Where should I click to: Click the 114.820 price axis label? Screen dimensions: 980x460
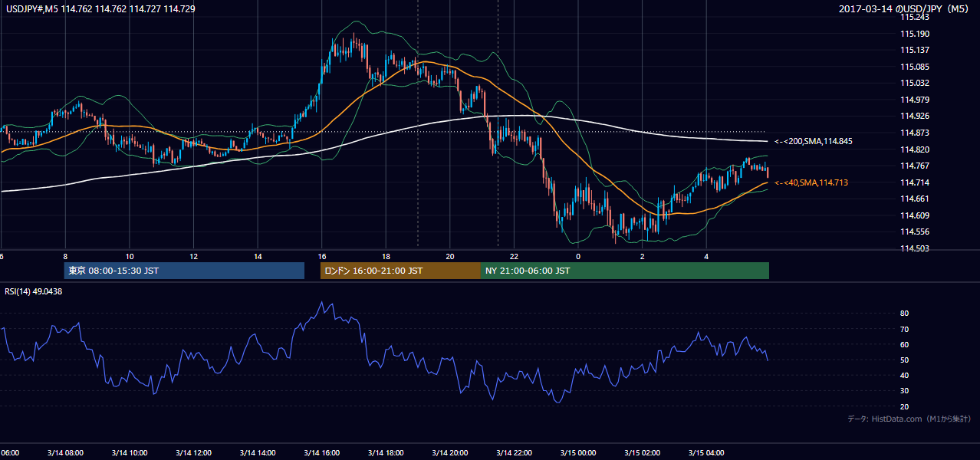914,149
